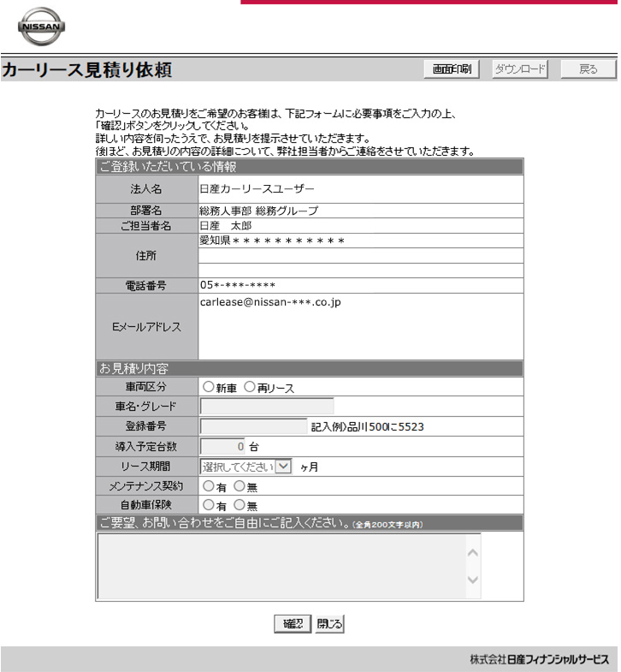621x672 pixels.
Task: Click the 確認 button
Action: pyautogui.click(x=293, y=623)
